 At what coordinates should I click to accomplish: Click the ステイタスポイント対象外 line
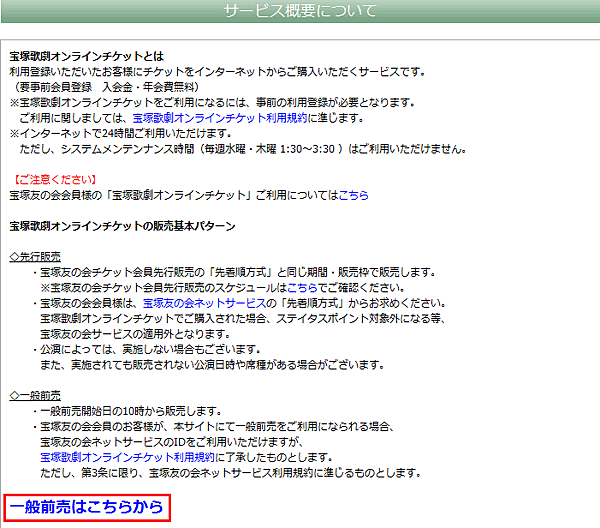coord(243,319)
